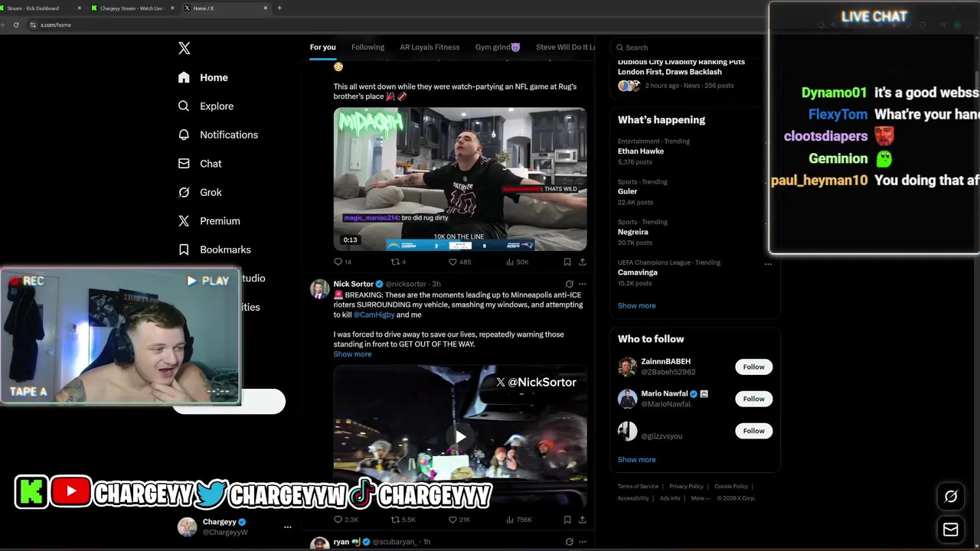
Task: Repost the NFL watch-party post
Action: (398, 262)
